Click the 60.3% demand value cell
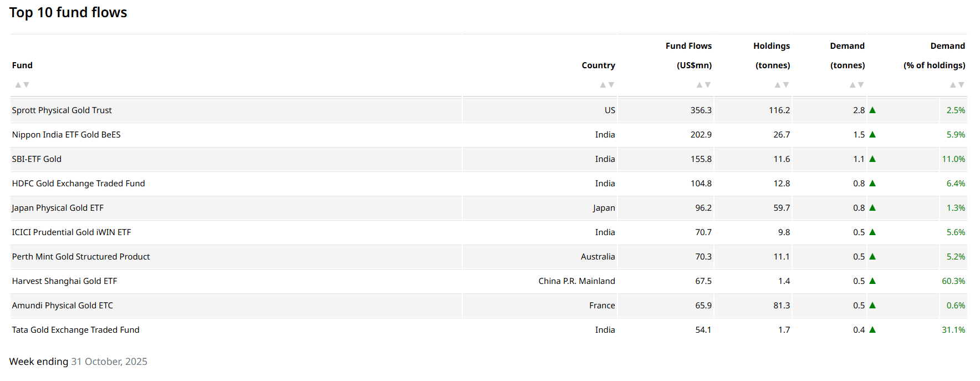Image resolution: width=980 pixels, height=381 pixels. pos(953,281)
